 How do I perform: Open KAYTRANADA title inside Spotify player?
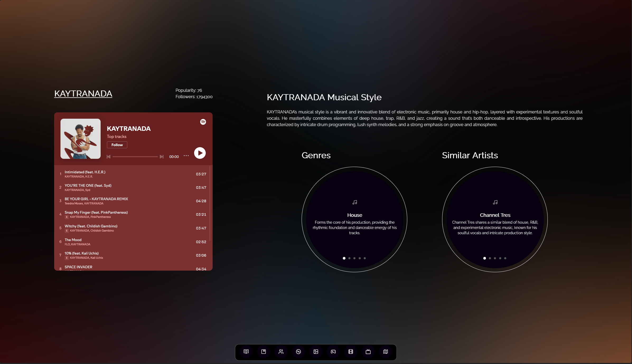pyautogui.click(x=129, y=129)
